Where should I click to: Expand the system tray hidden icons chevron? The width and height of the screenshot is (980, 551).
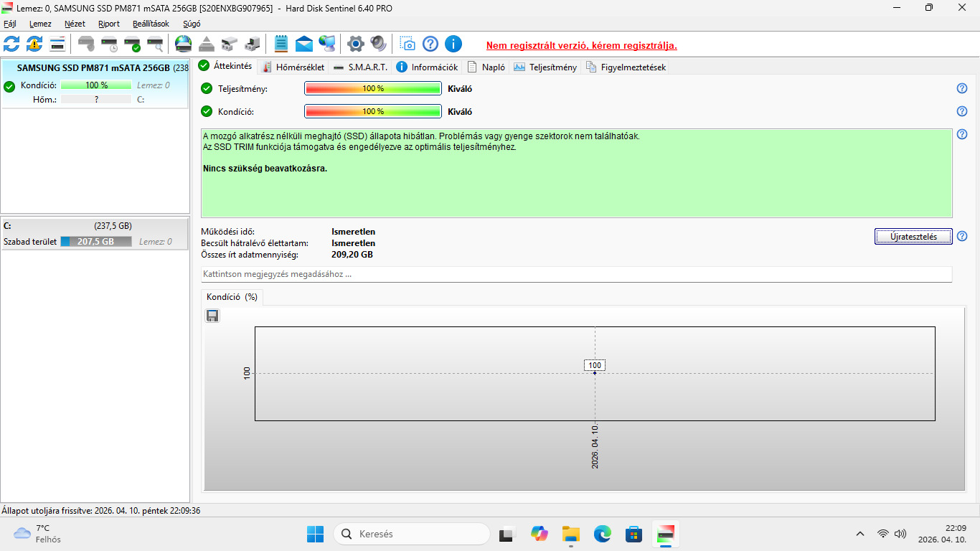pos(860,534)
